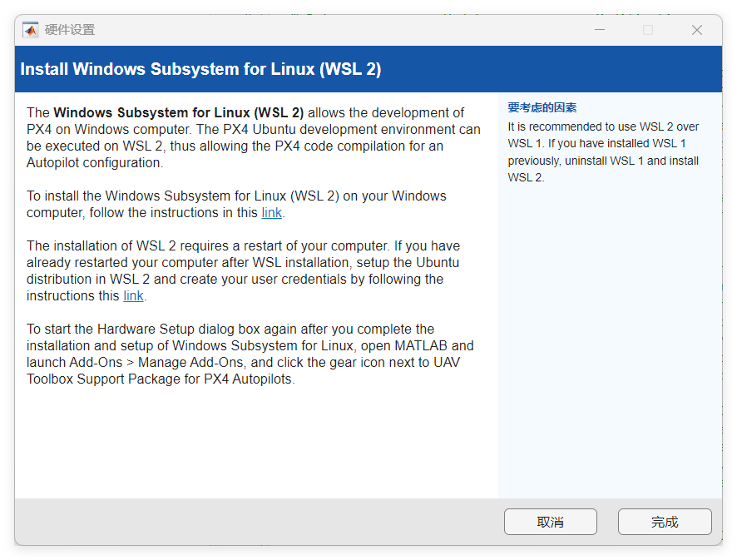Close the 硬件设置 dialog window
The width and height of the screenshot is (737, 560).
pyautogui.click(x=697, y=30)
